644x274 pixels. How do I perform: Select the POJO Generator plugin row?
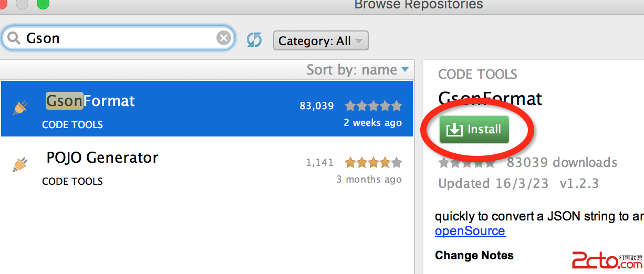[207, 165]
